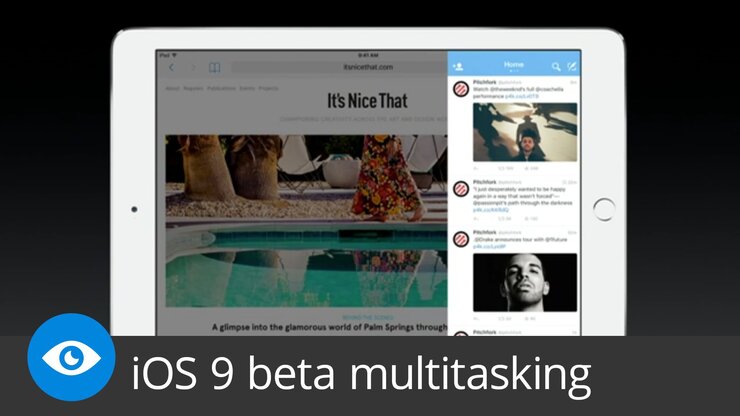Open Twitter's add-contact icon

coord(458,67)
